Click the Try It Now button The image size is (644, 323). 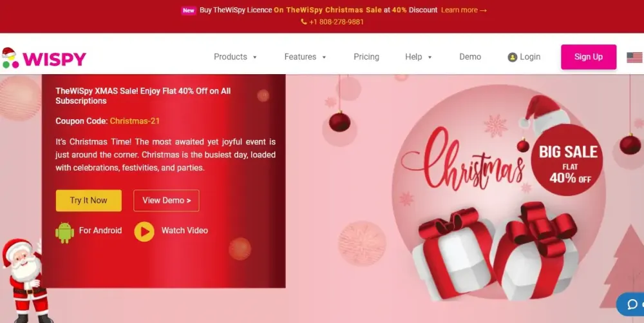[89, 201]
